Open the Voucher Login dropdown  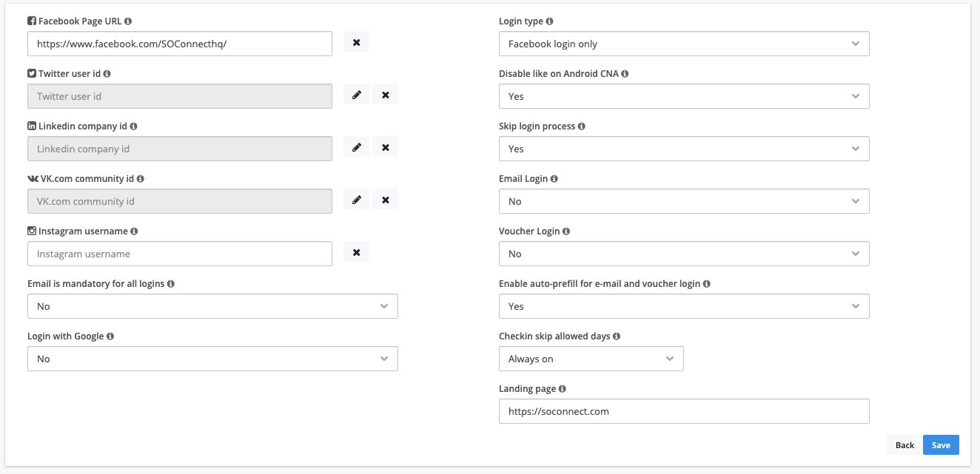pyautogui.click(x=684, y=254)
